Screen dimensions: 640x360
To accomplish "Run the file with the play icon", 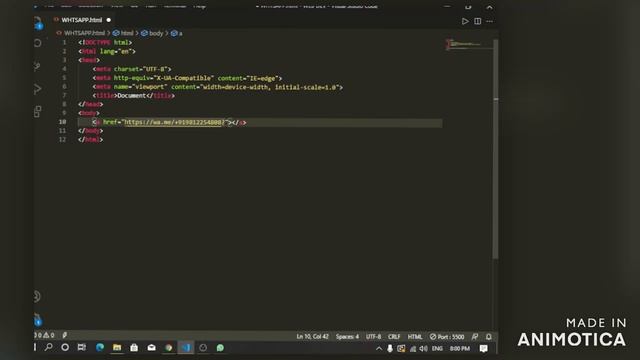I will click(x=465, y=21).
